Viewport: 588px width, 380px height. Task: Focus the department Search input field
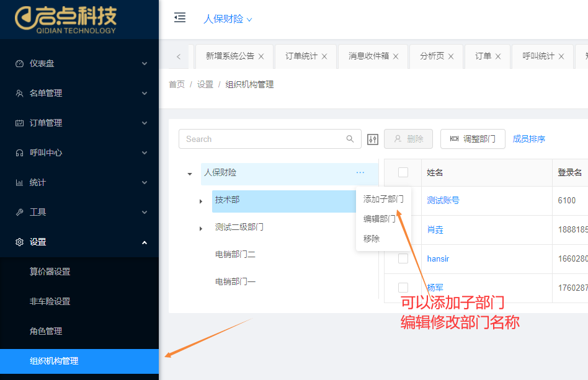pyautogui.click(x=270, y=139)
